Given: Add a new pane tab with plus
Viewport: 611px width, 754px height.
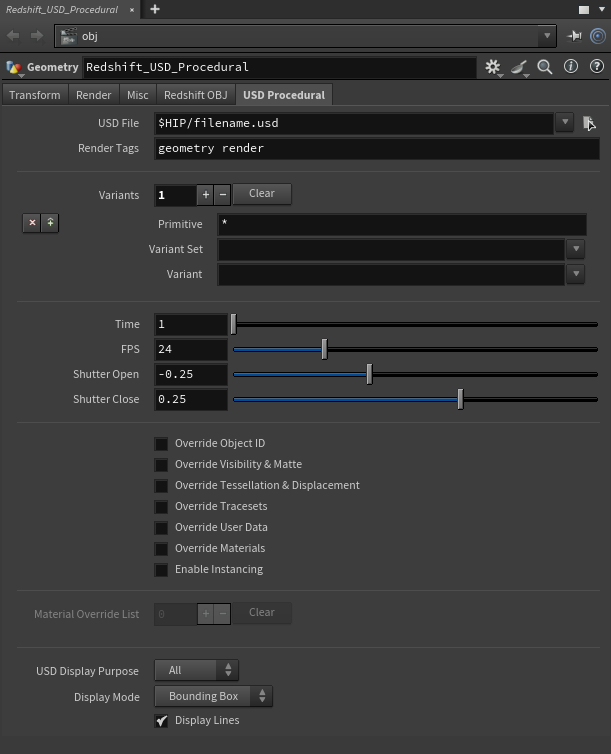Looking at the screenshot, I should 155,9.
